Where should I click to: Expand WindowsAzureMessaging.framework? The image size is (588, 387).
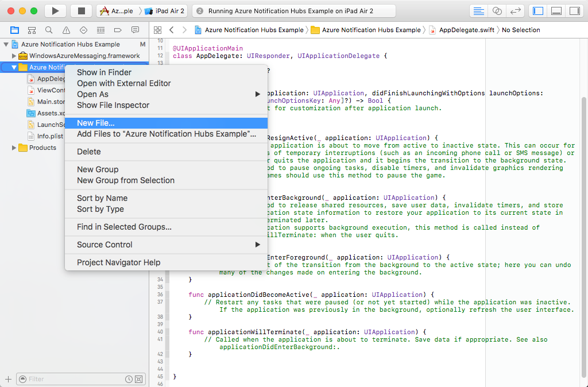pyautogui.click(x=14, y=56)
